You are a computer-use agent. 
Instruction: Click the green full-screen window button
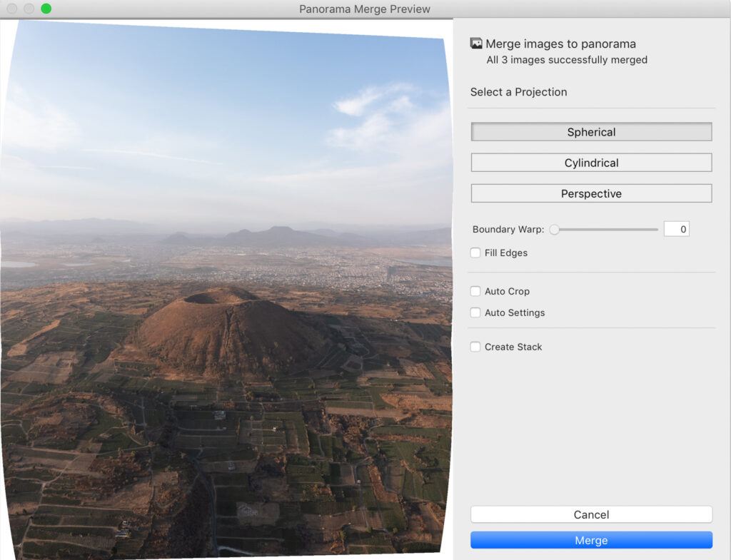(x=46, y=9)
